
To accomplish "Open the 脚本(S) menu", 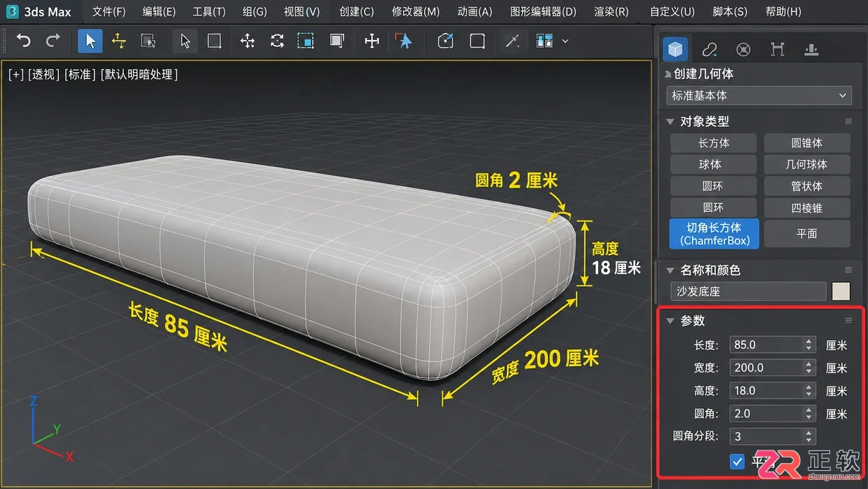I will [x=730, y=12].
